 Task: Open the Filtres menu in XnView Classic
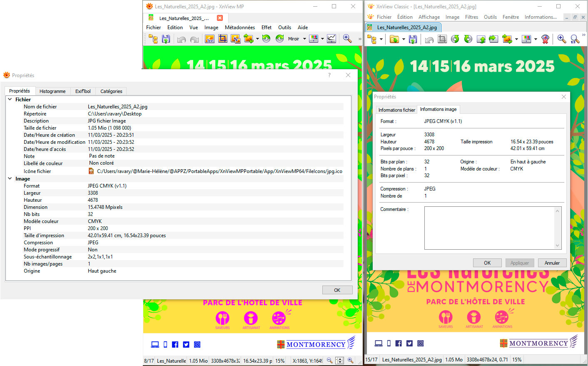(471, 17)
